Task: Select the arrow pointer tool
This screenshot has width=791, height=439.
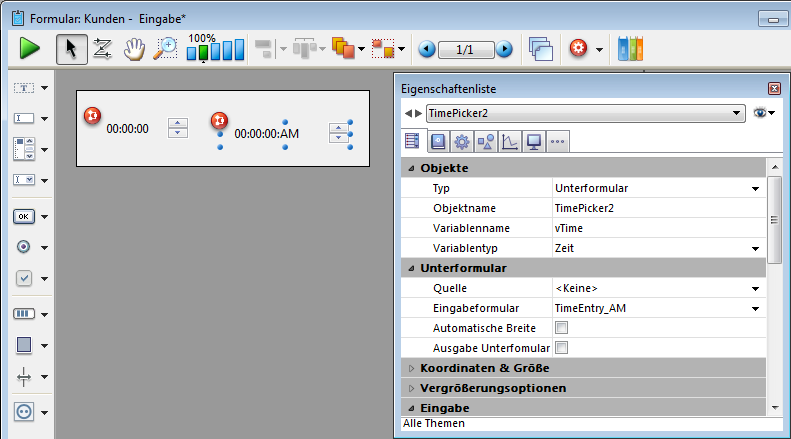Action: [x=71, y=48]
